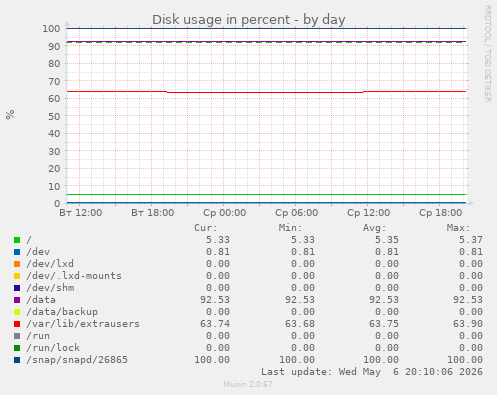This screenshot has height=395, width=497.
Task: Click the 'Ср 00:00' x-axis label
Action: (x=225, y=213)
